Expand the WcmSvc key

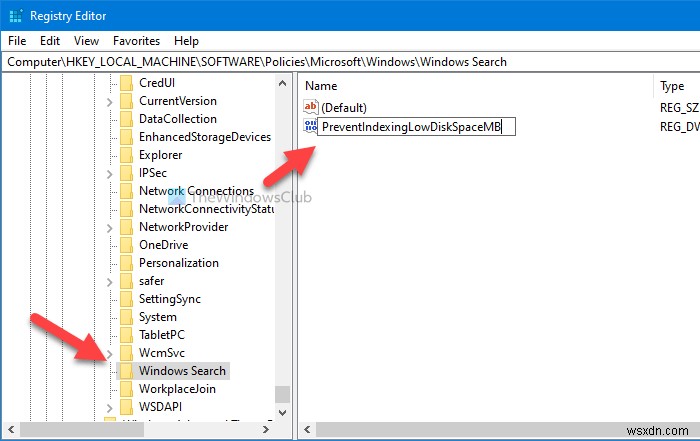(x=109, y=354)
